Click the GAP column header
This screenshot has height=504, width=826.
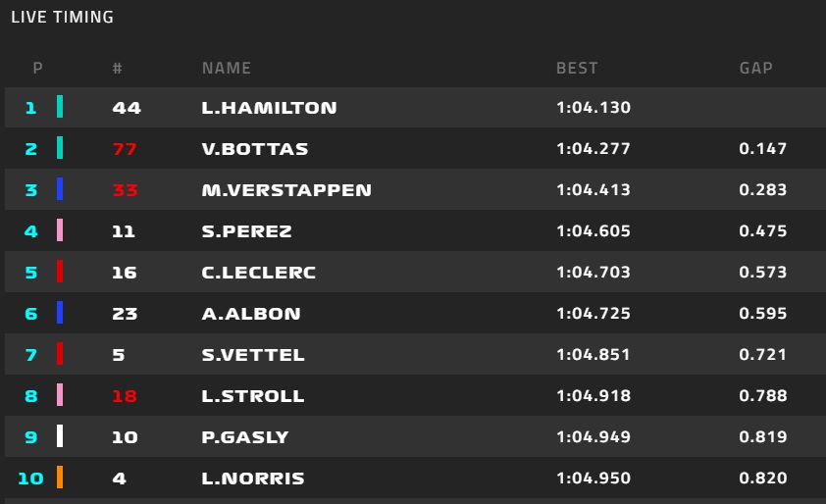pos(756,69)
